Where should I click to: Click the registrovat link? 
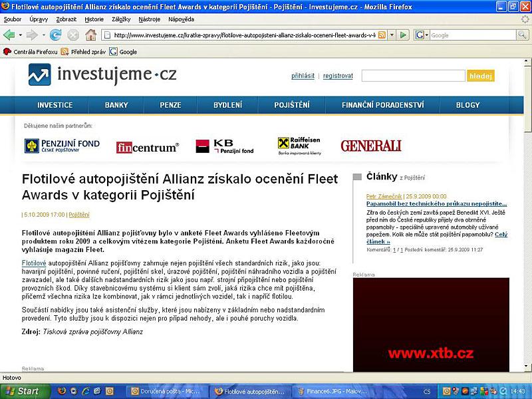tap(338, 76)
